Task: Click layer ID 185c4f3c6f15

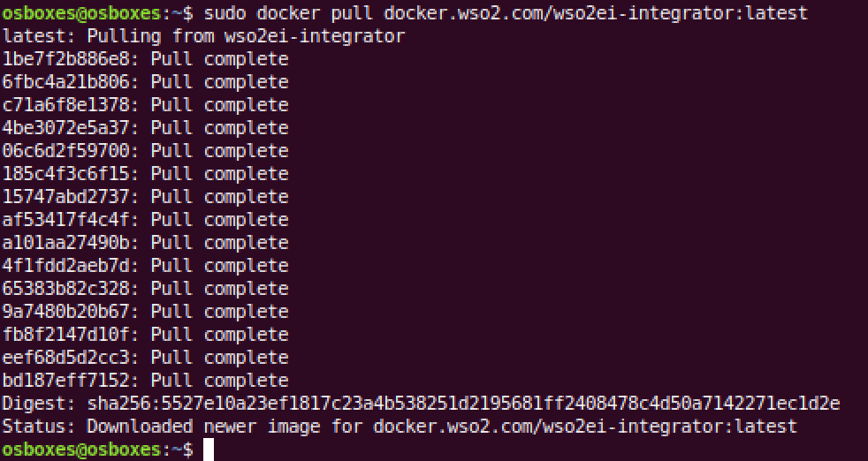Action: (x=71, y=174)
